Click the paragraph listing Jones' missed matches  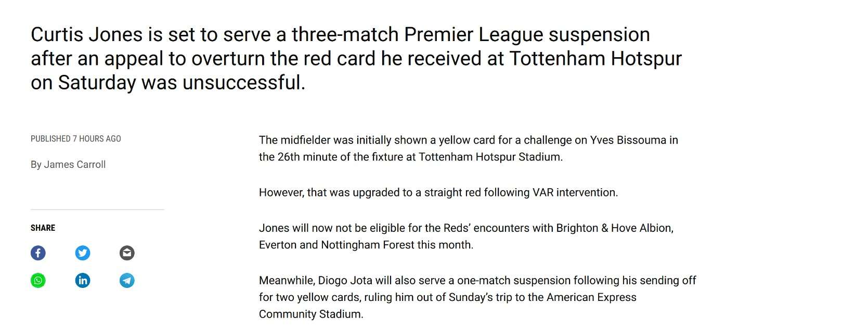pos(465,236)
